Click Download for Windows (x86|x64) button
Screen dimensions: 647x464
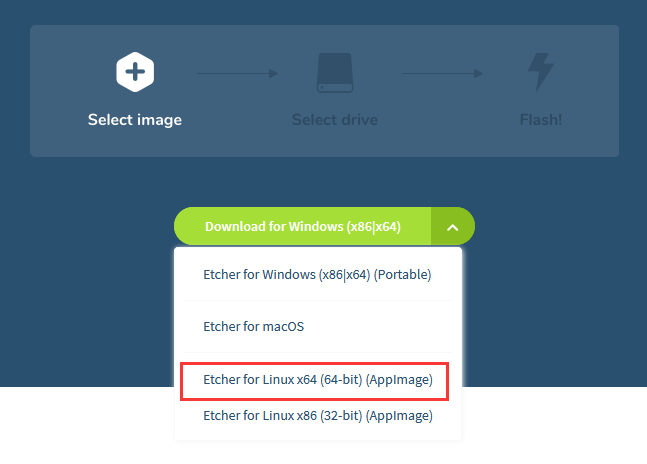[303, 226]
